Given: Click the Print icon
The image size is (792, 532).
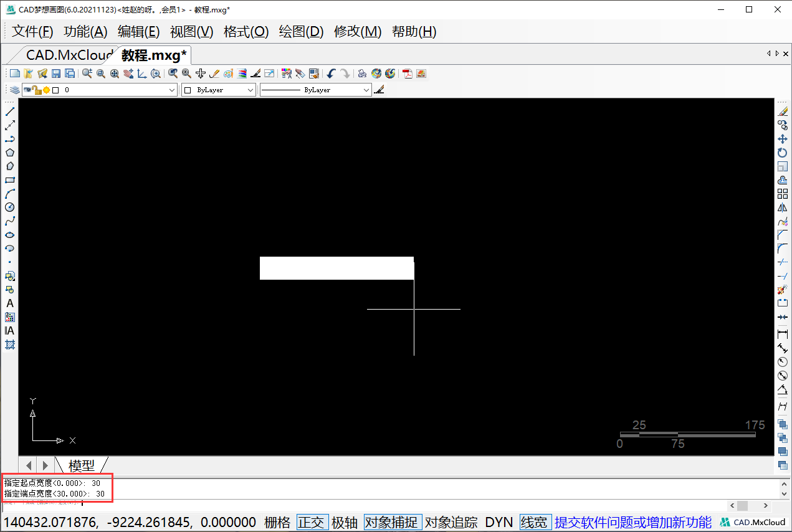Looking at the screenshot, I should (x=362, y=74).
